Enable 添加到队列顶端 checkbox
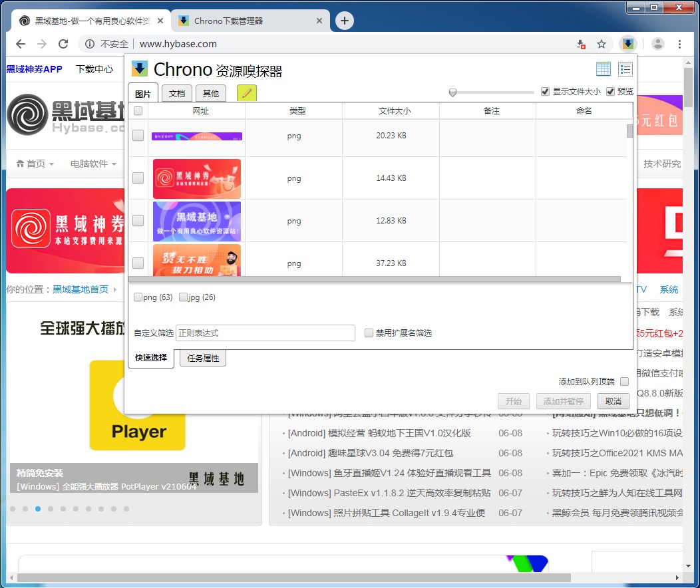This screenshot has height=588, width=700. coord(625,381)
